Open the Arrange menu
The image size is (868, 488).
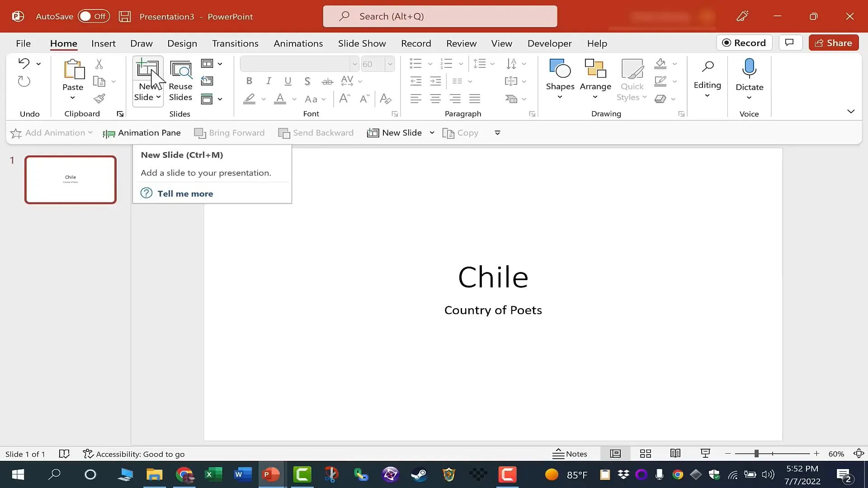click(x=595, y=80)
